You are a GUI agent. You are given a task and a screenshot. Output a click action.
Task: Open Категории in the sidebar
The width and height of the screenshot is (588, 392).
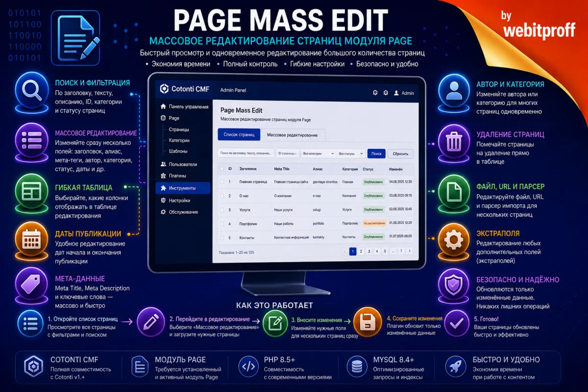coord(179,140)
